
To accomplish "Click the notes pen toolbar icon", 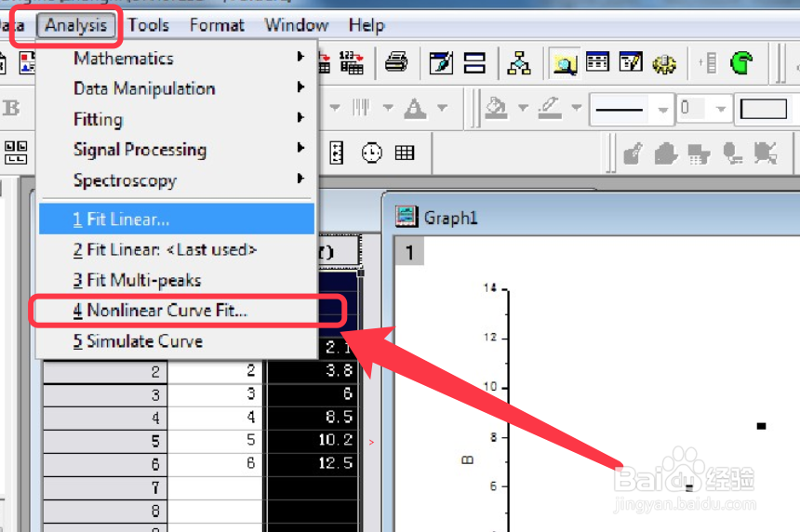I will [441, 62].
